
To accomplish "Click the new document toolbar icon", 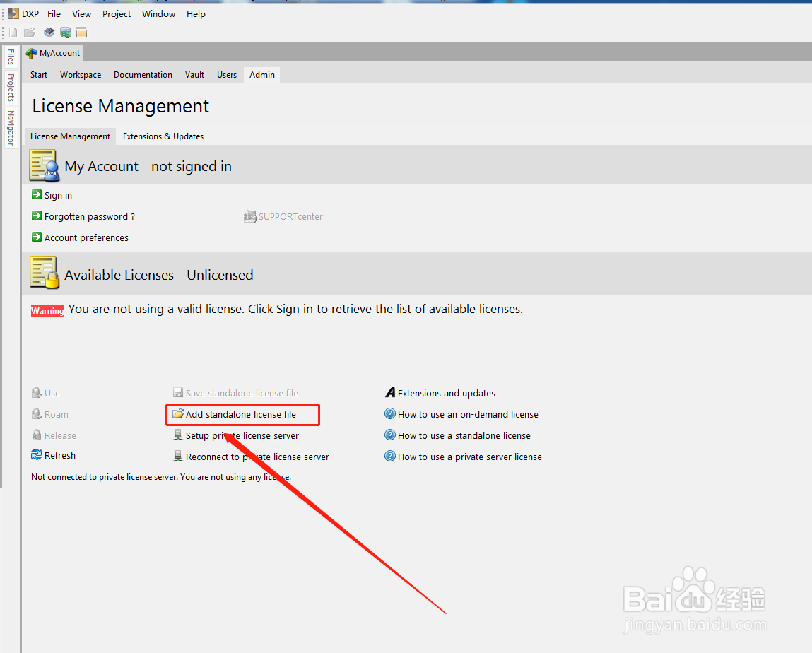I will (13, 33).
